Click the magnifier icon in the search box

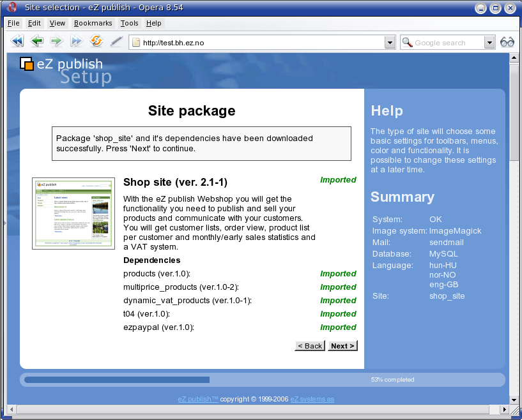[408, 43]
